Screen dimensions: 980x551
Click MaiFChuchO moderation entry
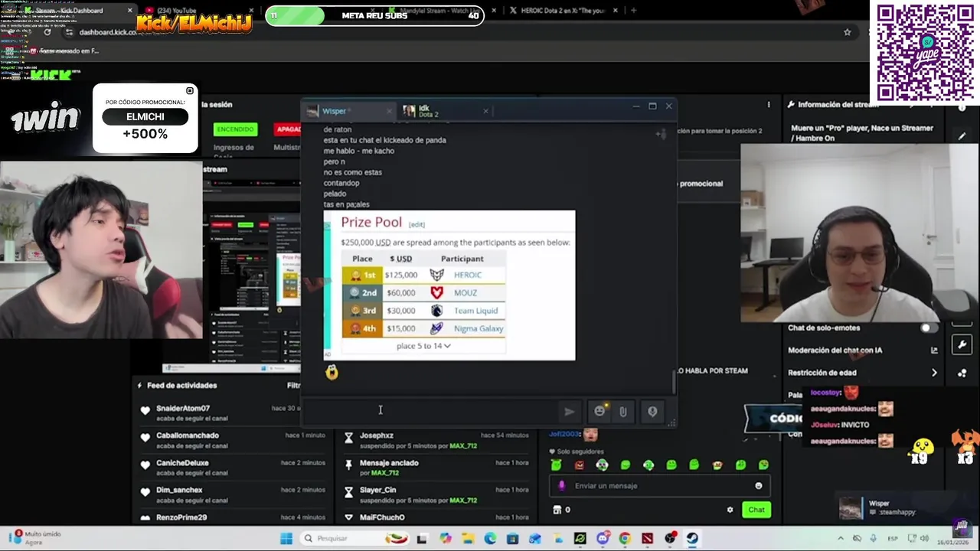coord(382,517)
